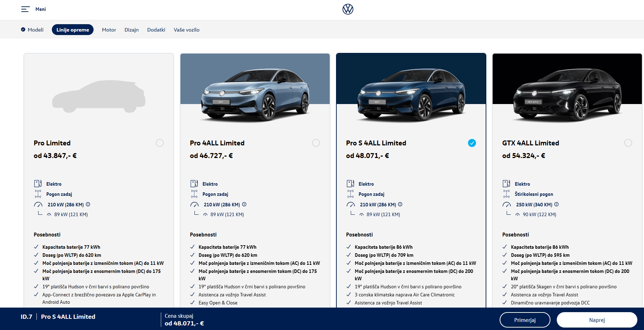The image size is (644, 330).
Task: Click drivetrain icon beside Pogon zadaj in Pro 4ALL Limited
Action: tap(194, 194)
